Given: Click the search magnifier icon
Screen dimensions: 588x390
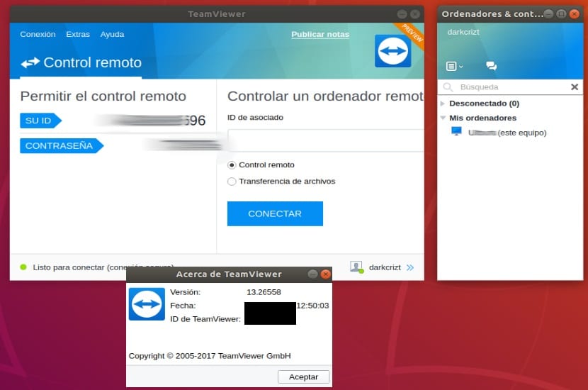Looking at the screenshot, I should pos(447,87).
